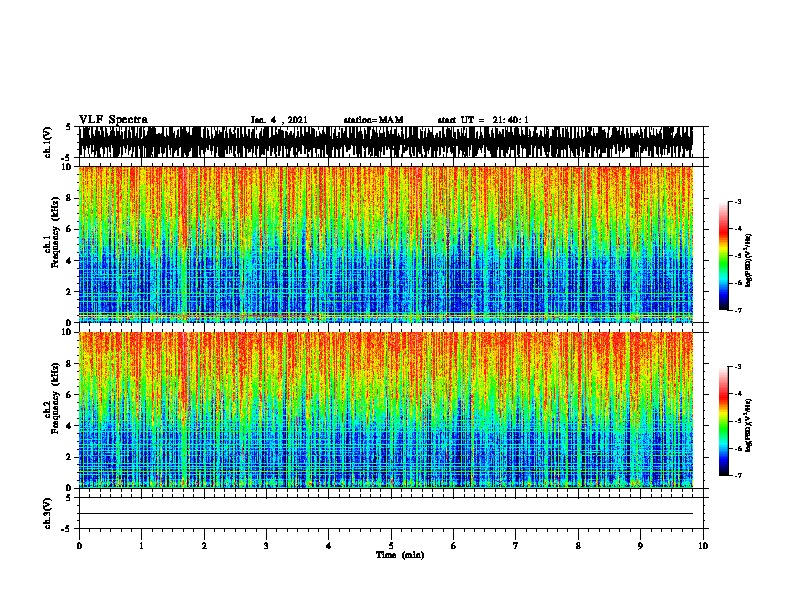Click the '6' tick on the time axis
The width and height of the screenshot is (792, 612).
(454, 546)
